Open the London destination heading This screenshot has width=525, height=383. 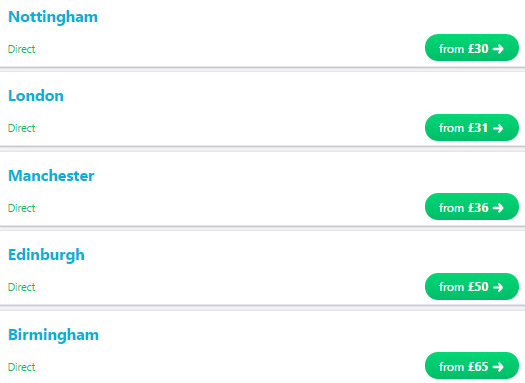tap(36, 96)
